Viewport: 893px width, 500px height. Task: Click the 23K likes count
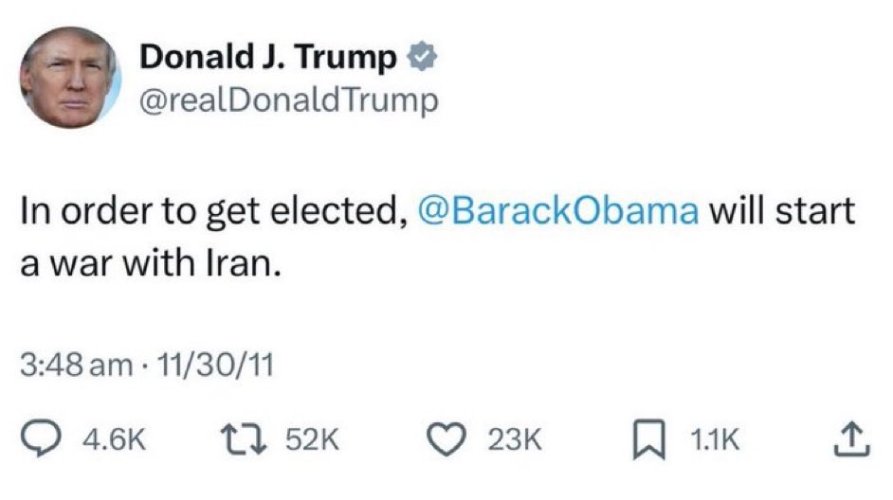click(x=514, y=440)
